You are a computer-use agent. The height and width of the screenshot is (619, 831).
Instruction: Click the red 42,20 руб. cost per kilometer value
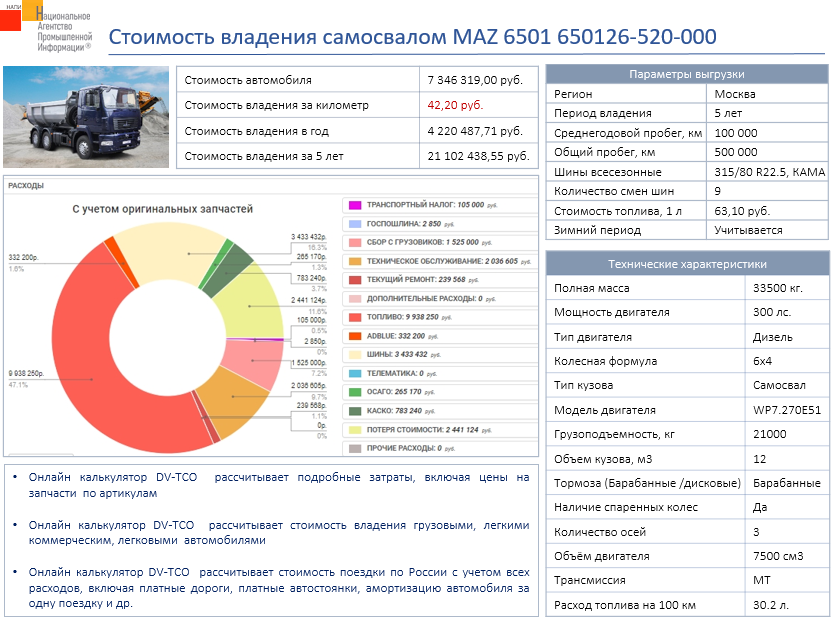pyautogui.click(x=455, y=105)
